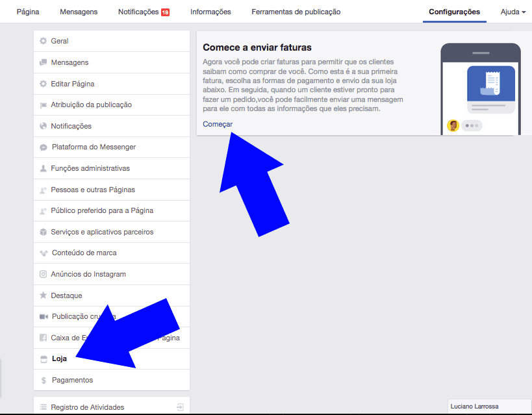Click the Mensagens chat icon in sidebar

[x=43, y=62]
